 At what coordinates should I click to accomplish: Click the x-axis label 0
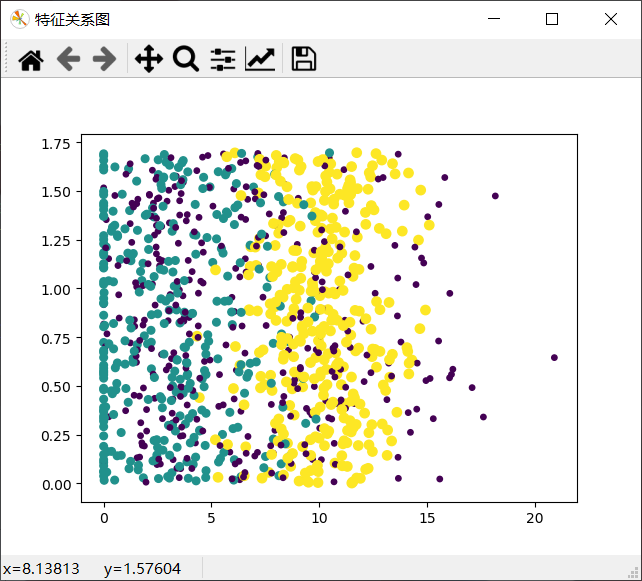(104, 518)
